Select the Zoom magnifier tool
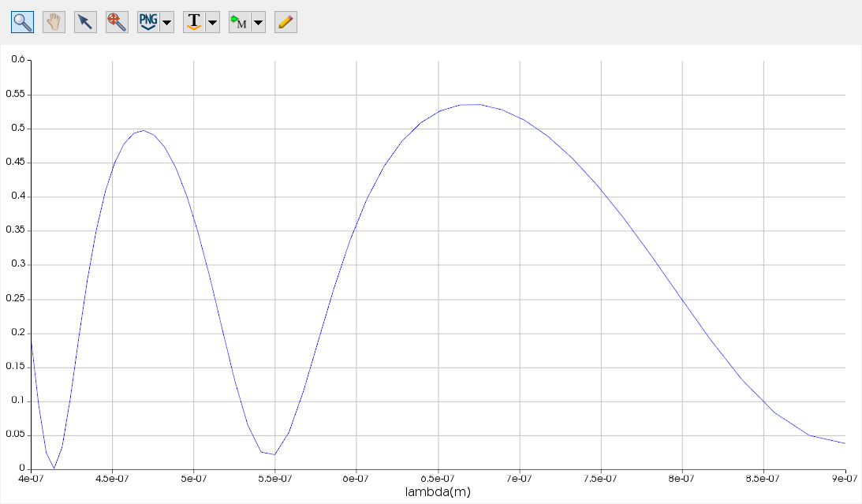862x504 pixels. (22, 22)
